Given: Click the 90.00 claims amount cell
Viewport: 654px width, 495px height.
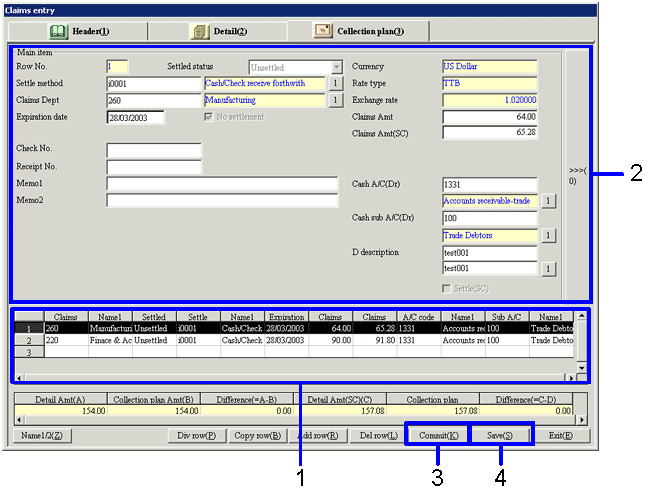Looking at the screenshot, I should 331,340.
